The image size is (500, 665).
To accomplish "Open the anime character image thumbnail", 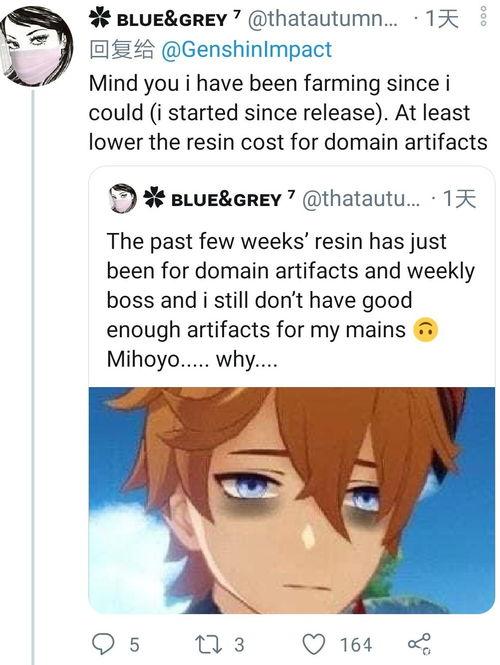I will tap(292, 500).
